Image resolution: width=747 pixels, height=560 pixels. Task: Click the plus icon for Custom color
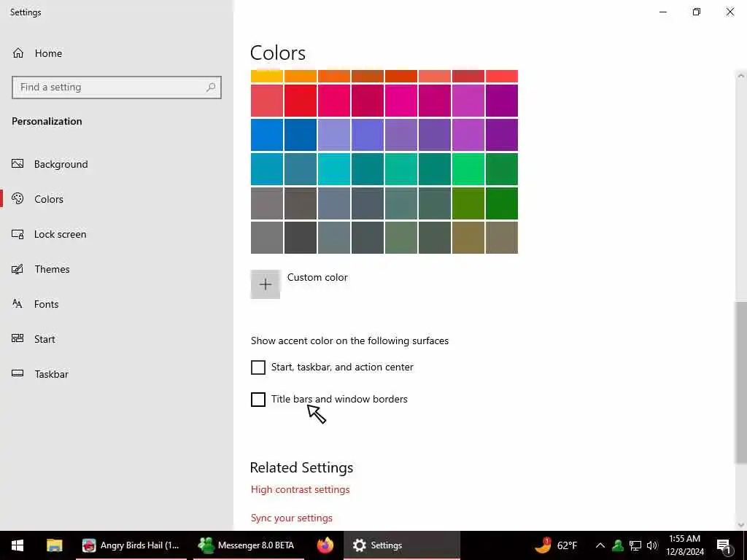[x=266, y=284]
